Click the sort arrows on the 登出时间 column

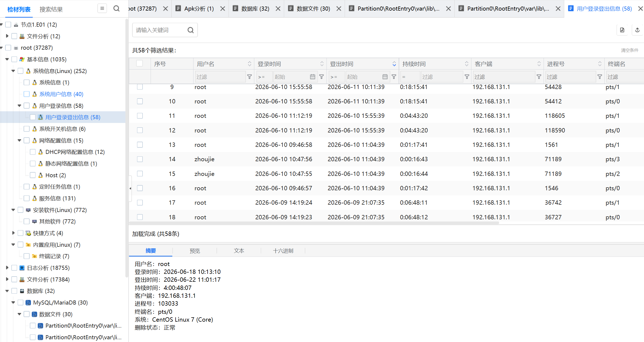pos(394,64)
